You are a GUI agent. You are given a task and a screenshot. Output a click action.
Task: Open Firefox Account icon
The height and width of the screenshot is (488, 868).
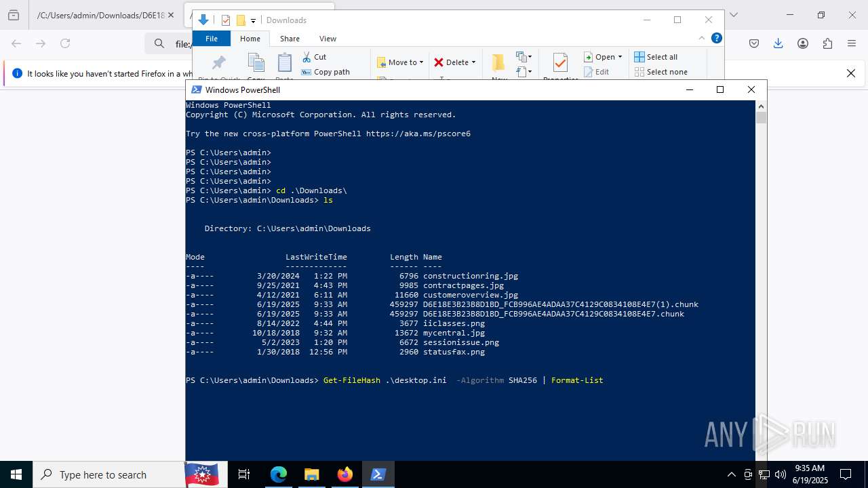803,43
